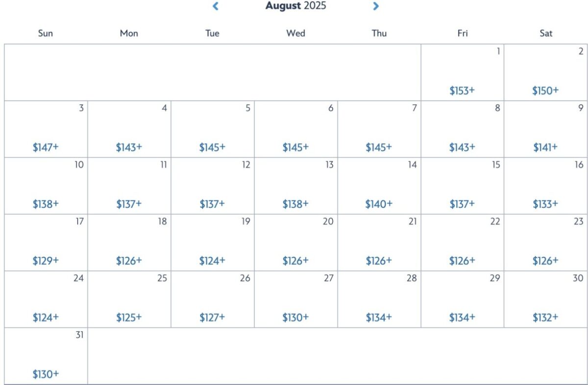Select the August 4 date cell

tap(129, 129)
